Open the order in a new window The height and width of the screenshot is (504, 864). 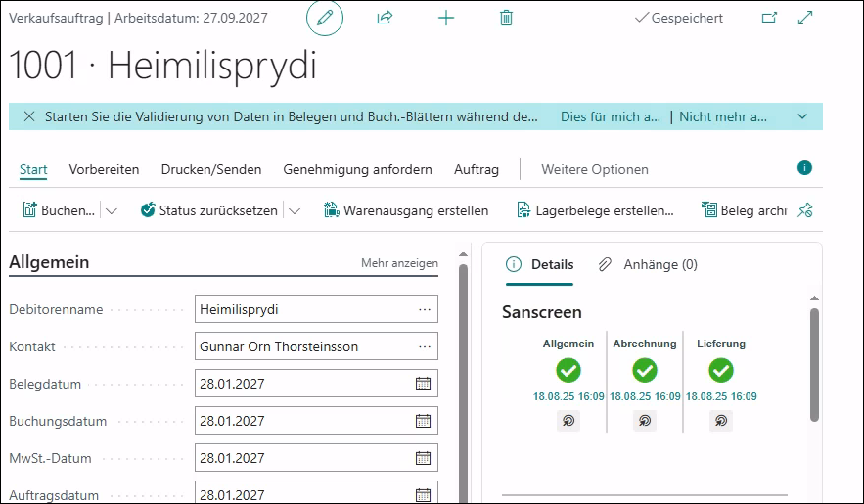(x=769, y=18)
